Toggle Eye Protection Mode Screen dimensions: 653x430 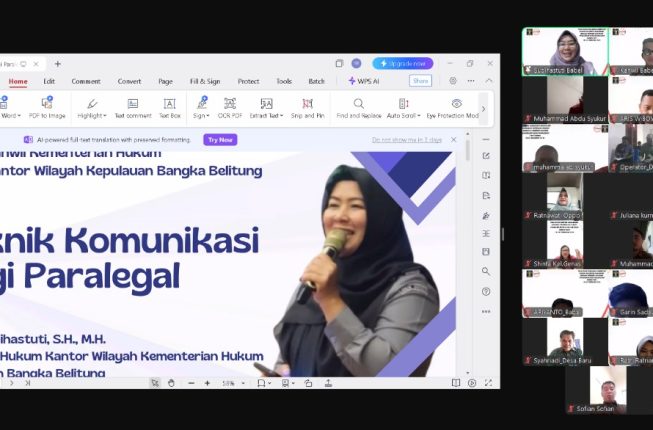(x=453, y=108)
